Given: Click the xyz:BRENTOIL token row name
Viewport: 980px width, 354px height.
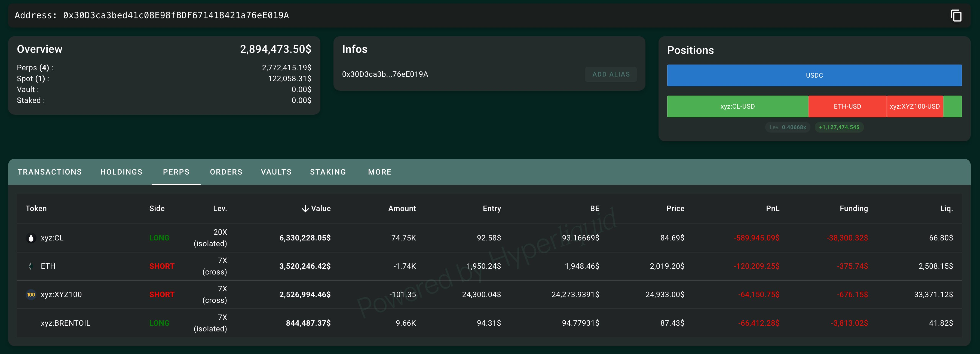Looking at the screenshot, I should coord(65,323).
